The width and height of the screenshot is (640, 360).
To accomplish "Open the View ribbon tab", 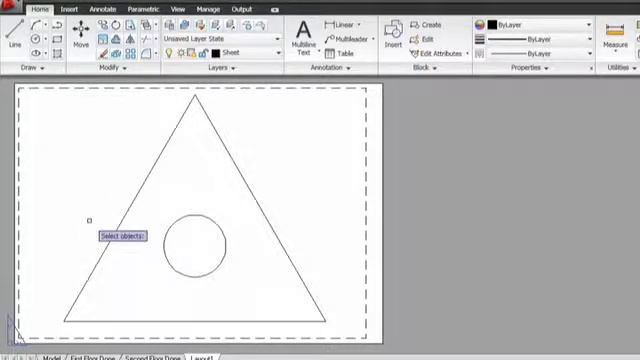I will [x=178, y=9].
